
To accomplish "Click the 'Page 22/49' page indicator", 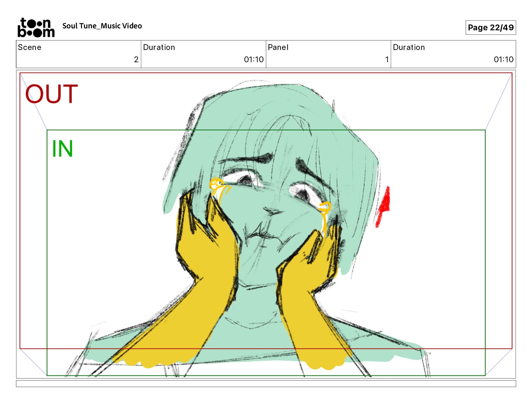I will point(490,27).
